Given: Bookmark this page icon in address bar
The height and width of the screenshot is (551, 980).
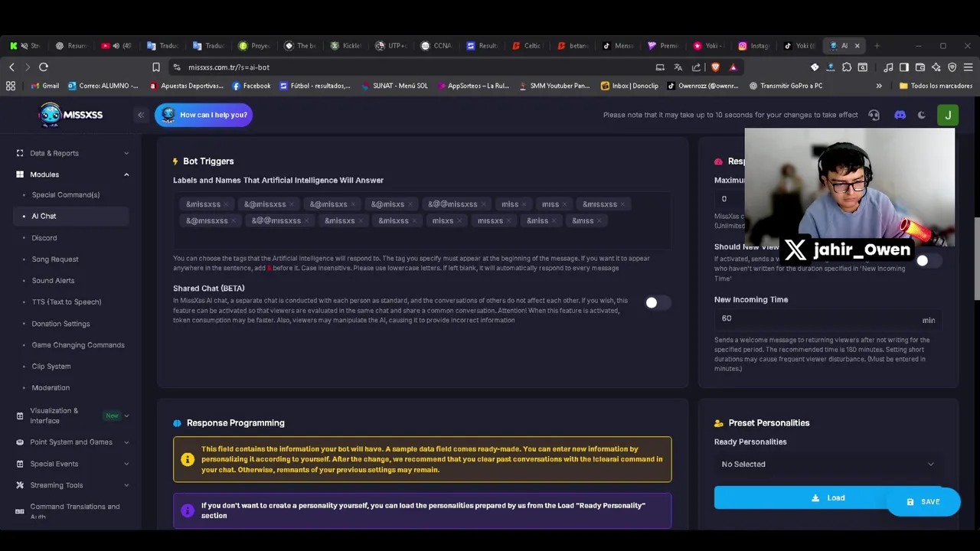Looking at the screenshot, I should [x=156, y=67].
